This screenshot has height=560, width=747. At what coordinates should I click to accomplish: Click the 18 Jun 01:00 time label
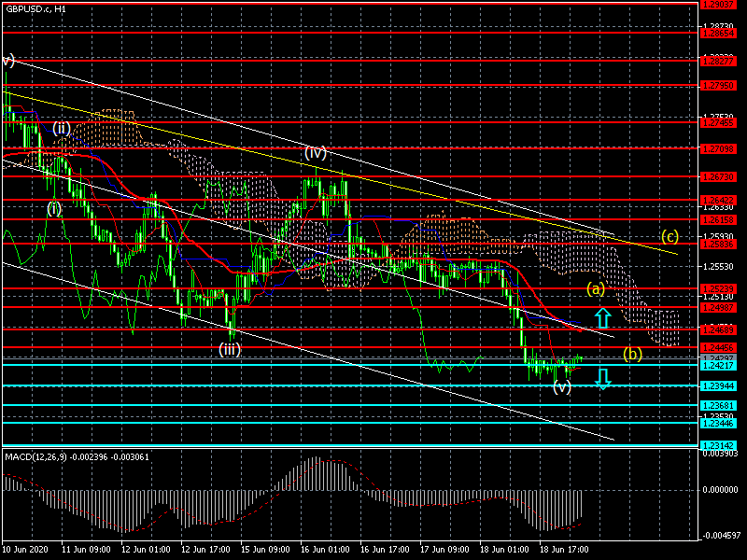coord(504,550)
